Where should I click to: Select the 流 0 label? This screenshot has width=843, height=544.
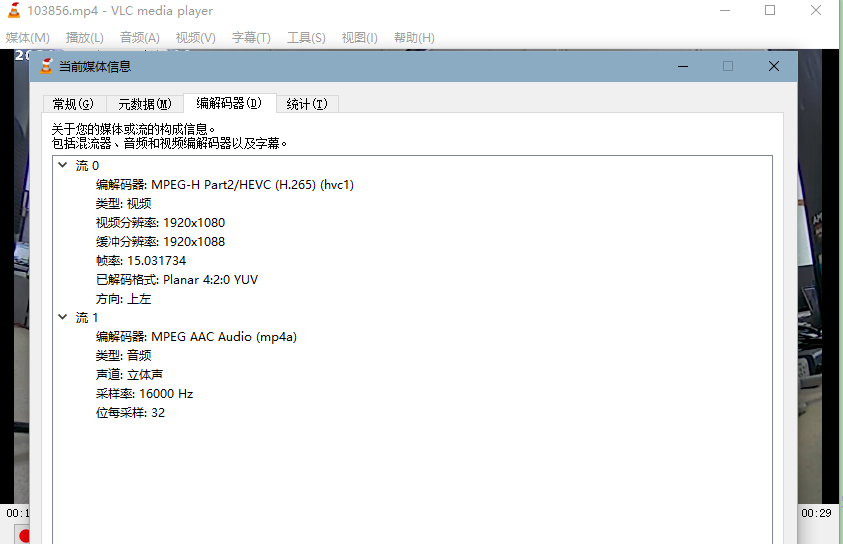(87, 166)
